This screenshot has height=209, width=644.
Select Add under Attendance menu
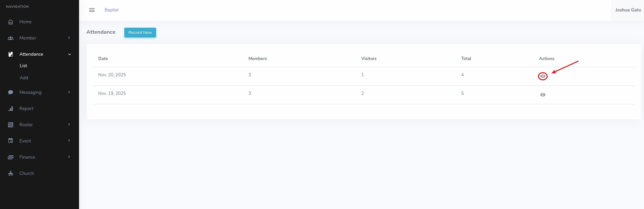24,78
